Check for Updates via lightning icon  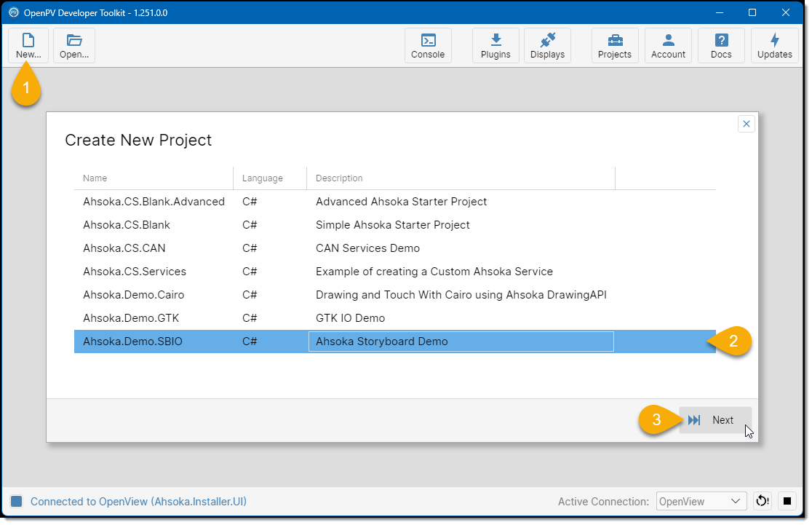point(775,46)
